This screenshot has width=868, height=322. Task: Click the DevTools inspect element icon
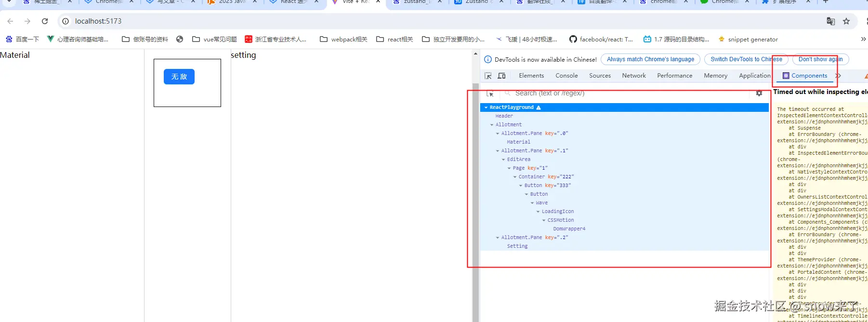[488, 76]
